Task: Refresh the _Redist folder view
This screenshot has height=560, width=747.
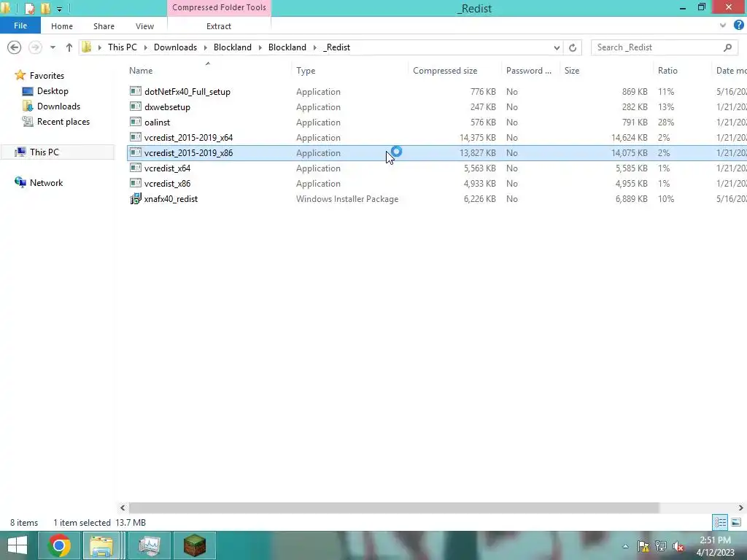Action: tap(573, 47)
